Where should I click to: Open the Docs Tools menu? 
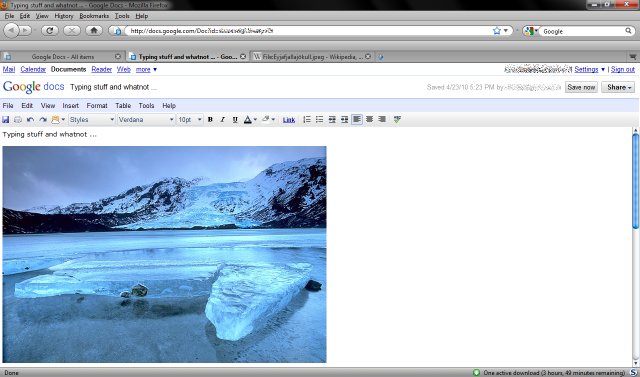(x=146, y=106)
